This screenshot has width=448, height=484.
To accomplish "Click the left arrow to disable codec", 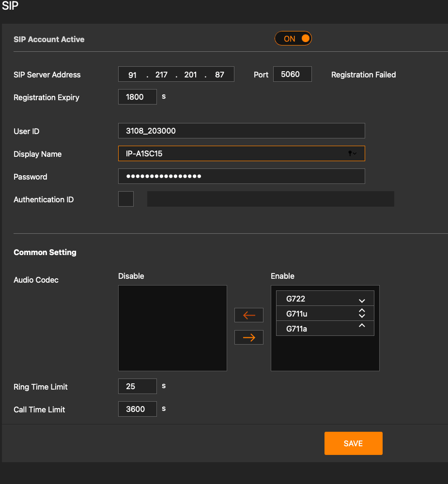I will pyautogui.click(x=249, y=315).
